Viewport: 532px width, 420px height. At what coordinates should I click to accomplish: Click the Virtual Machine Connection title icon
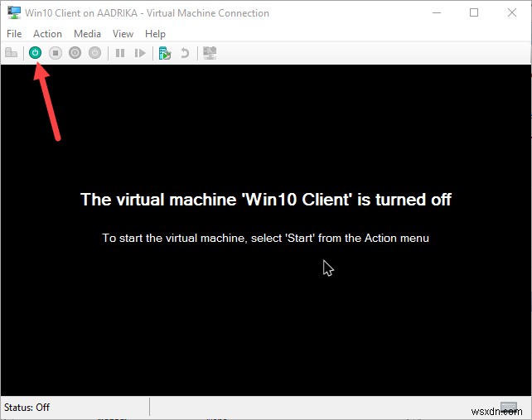coord(14,12)
